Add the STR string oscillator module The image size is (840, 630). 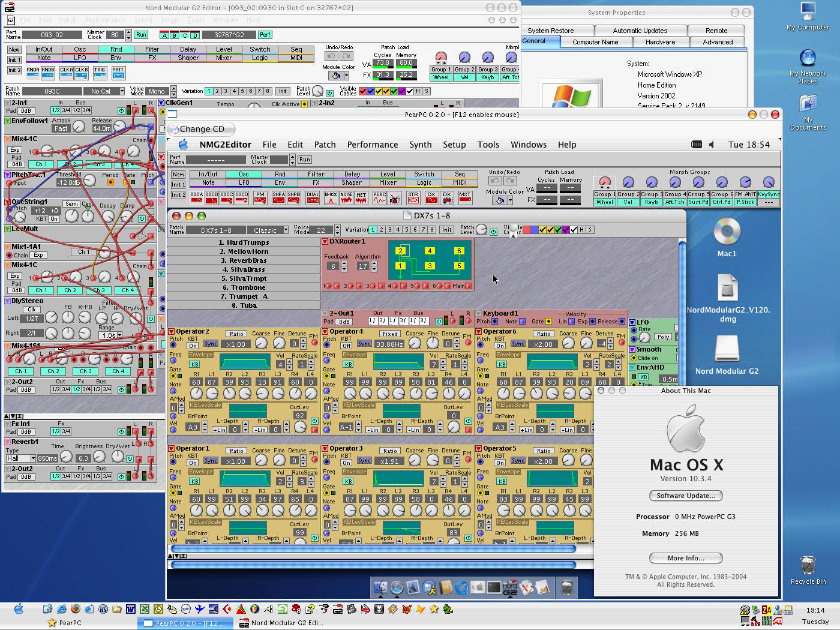[413, 197]
